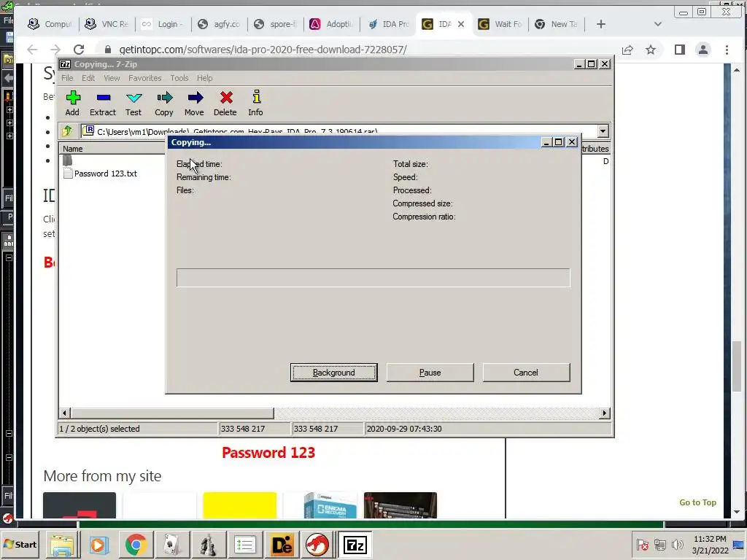The height and width of the screenshot is (560, 747).
Task: Open Chrome profile icon
Action: point(703,50)
